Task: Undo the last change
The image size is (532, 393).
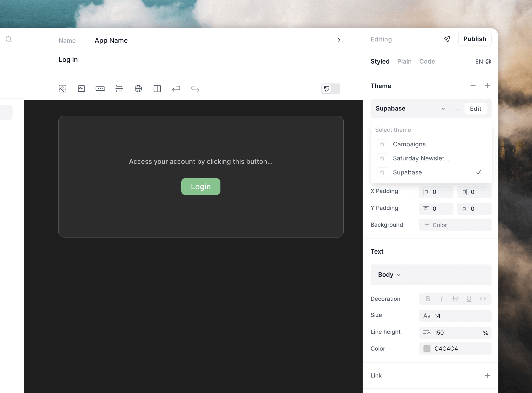Action: pos(176,89)
